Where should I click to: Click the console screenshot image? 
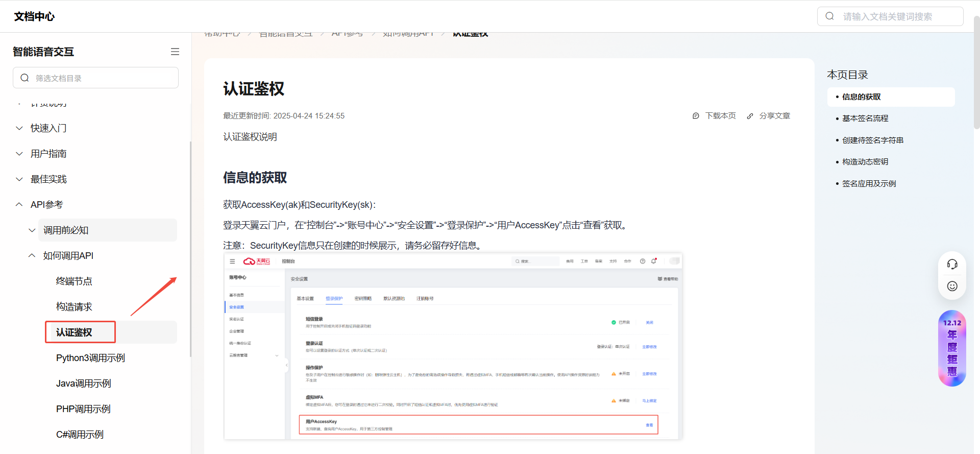point(453,346)
